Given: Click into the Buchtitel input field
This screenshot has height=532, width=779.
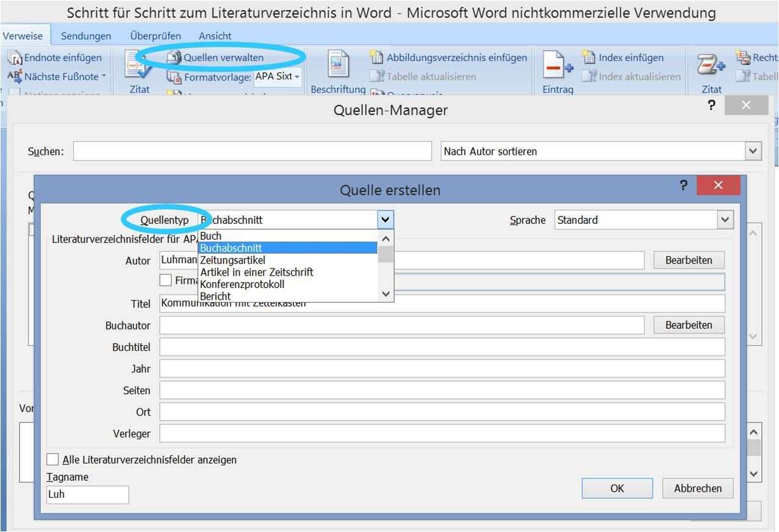Looking at the screenshot, I should pyautogui.click(x=442, y=347).
